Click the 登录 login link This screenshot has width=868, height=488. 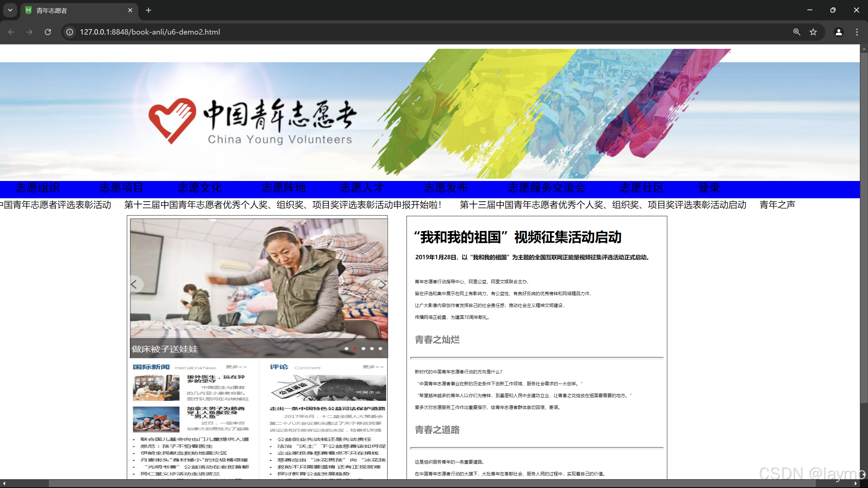709,188
